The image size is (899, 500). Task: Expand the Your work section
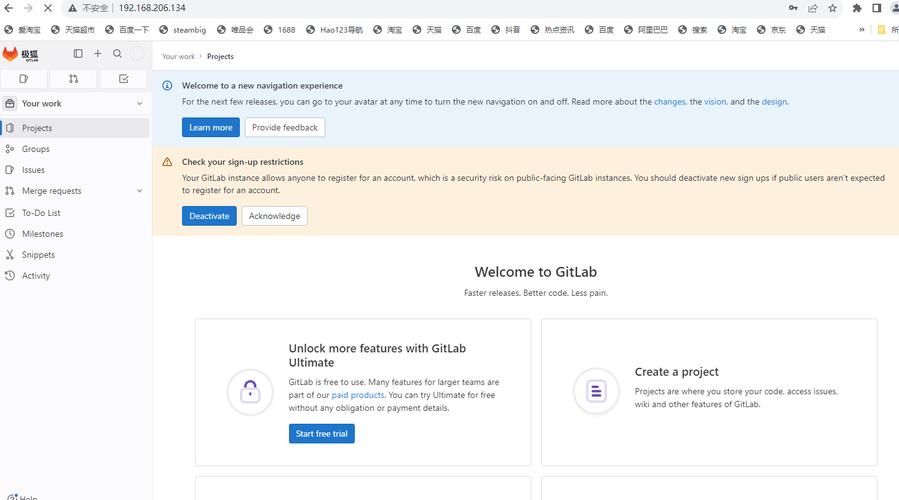[75, 103]
